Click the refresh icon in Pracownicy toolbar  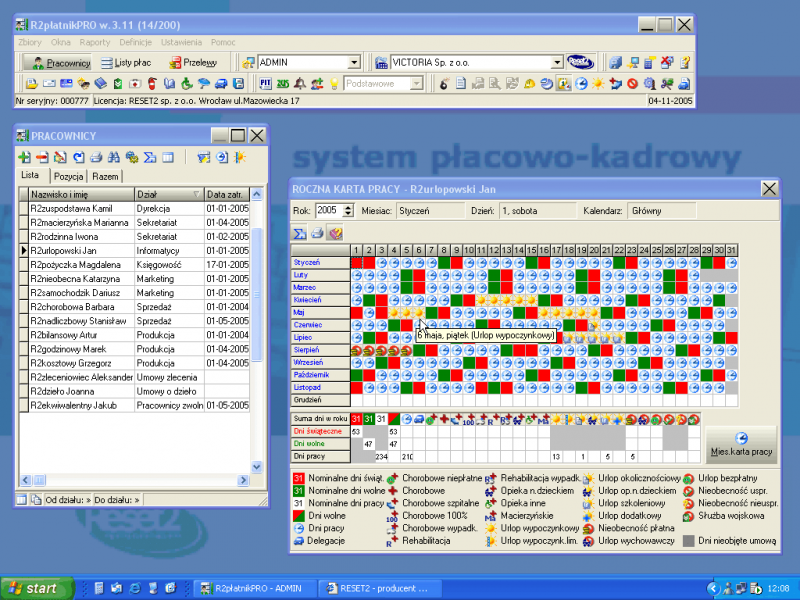(x=78, y=157)
